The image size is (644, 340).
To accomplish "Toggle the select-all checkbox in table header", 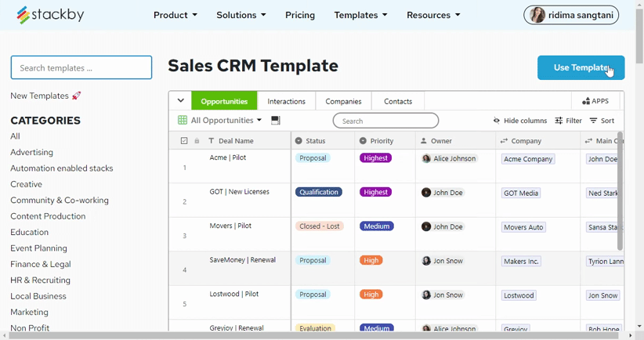I will click(184, 141).
